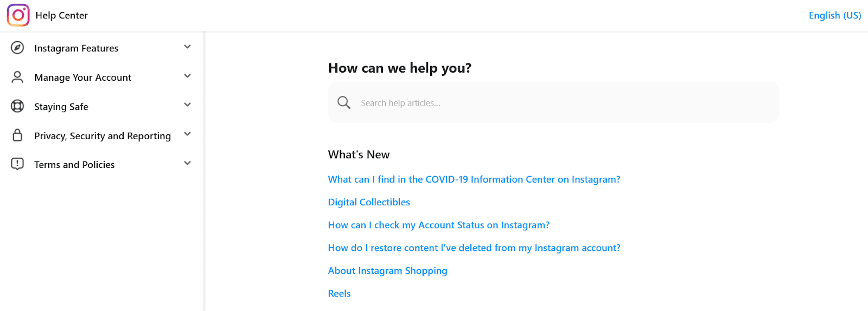Open the About Instagram Shopping link
The width and height of the screenshot is (868, 311).
click(387, 270)
